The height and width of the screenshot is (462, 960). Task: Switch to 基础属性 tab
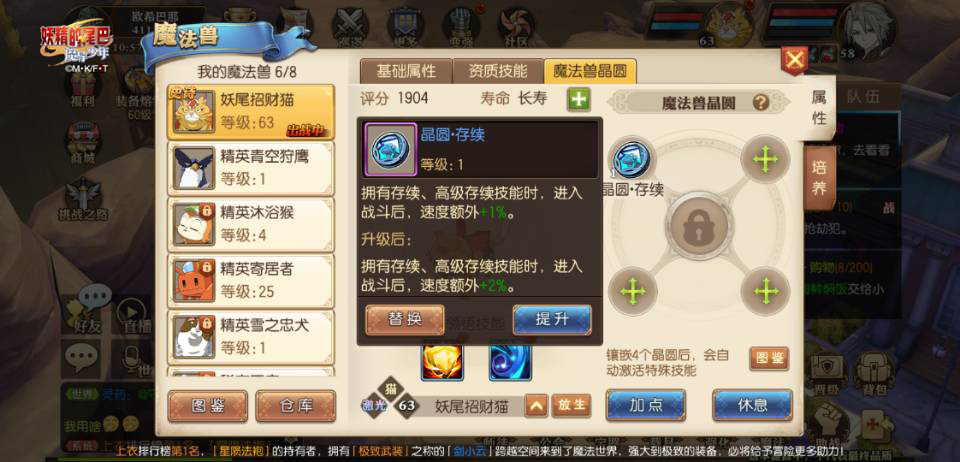tap(406, 72)
